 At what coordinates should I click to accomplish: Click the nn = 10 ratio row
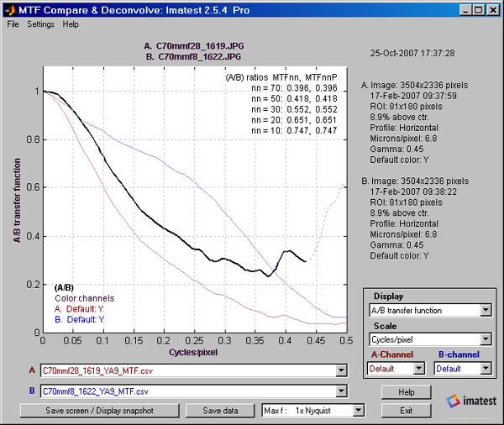tap(294, 130)
